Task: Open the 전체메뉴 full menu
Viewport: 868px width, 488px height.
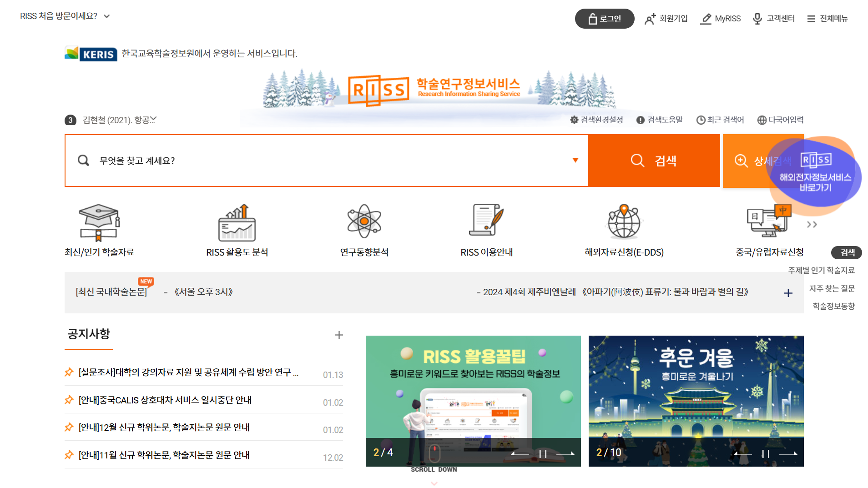Action: tap(828, 19)
